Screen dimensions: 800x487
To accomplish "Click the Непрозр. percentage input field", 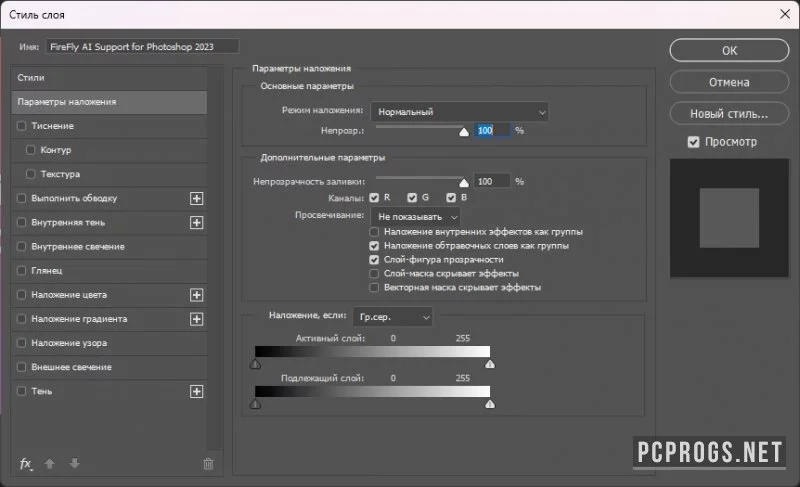I will [x=492, y=131].
